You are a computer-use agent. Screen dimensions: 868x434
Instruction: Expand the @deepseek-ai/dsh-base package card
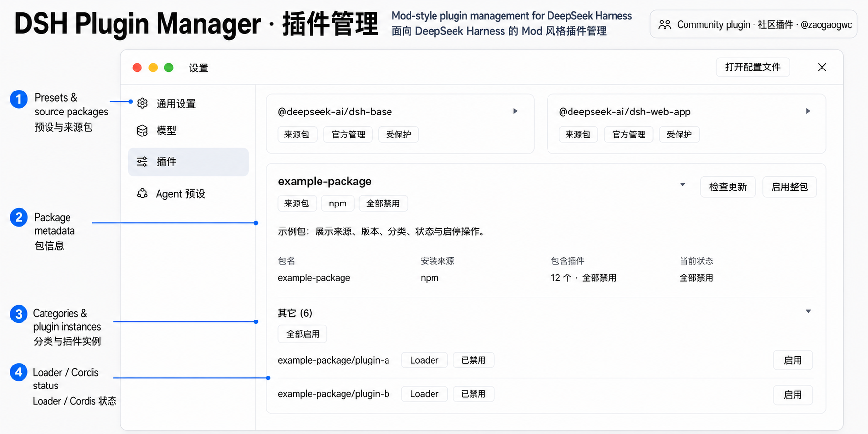(515, 111)
